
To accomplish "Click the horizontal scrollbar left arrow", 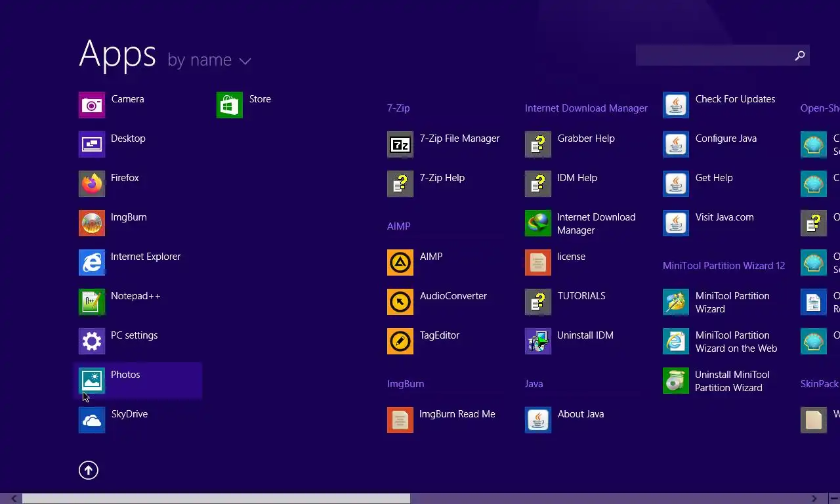I will pos(14,499).
